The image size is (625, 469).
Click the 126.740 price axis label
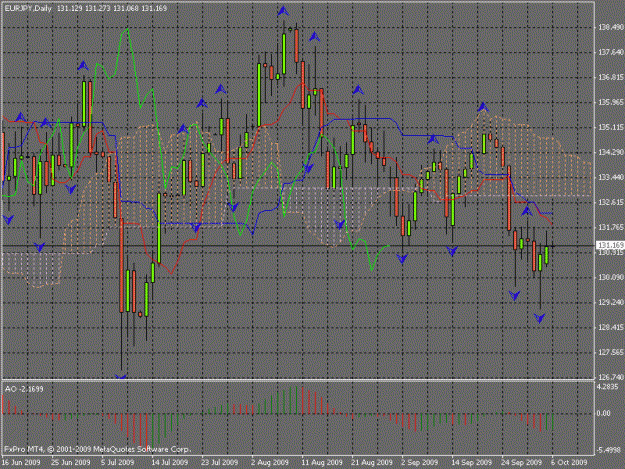(x=611, y=377)
